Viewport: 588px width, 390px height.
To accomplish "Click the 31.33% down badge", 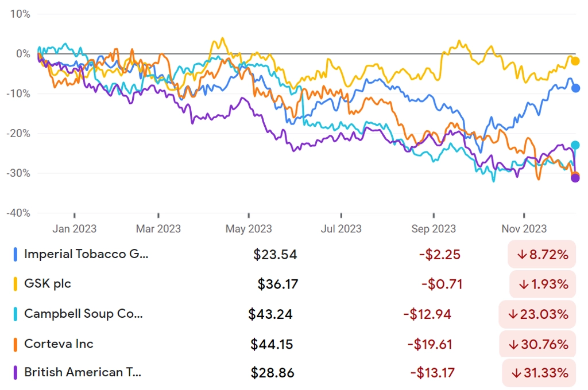I will tap(539, 373).
